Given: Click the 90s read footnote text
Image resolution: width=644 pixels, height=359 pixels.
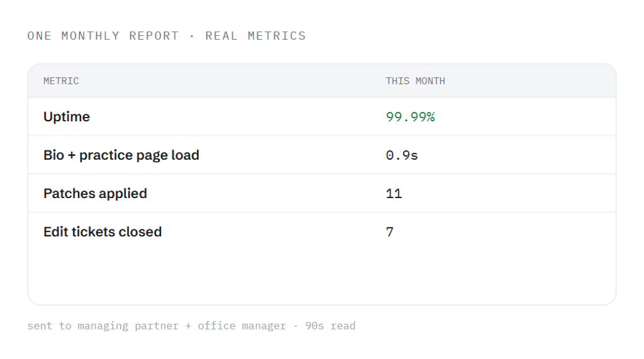Looking at the screenshot, I should pyautogui.click(x=330, y=326).
